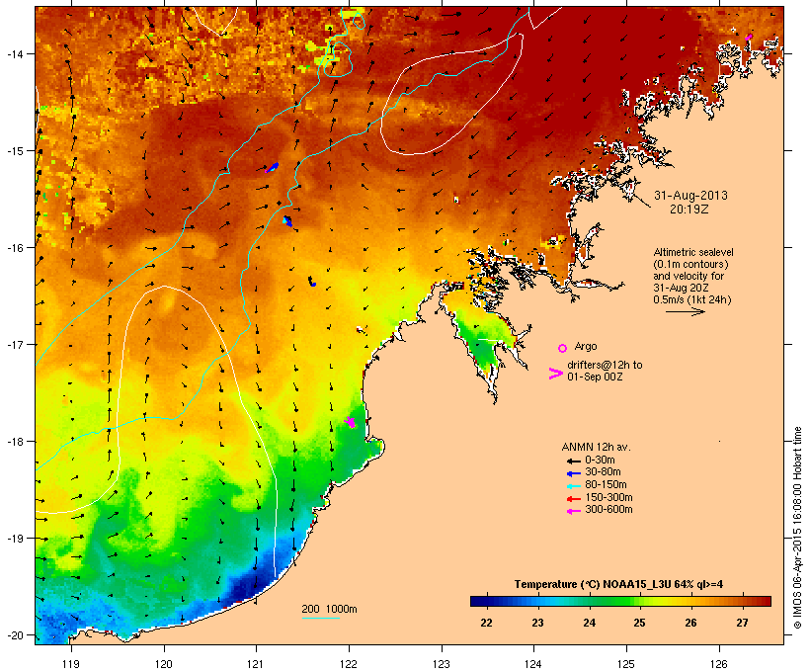Click the '150-300m' depth label

point(608,497)
